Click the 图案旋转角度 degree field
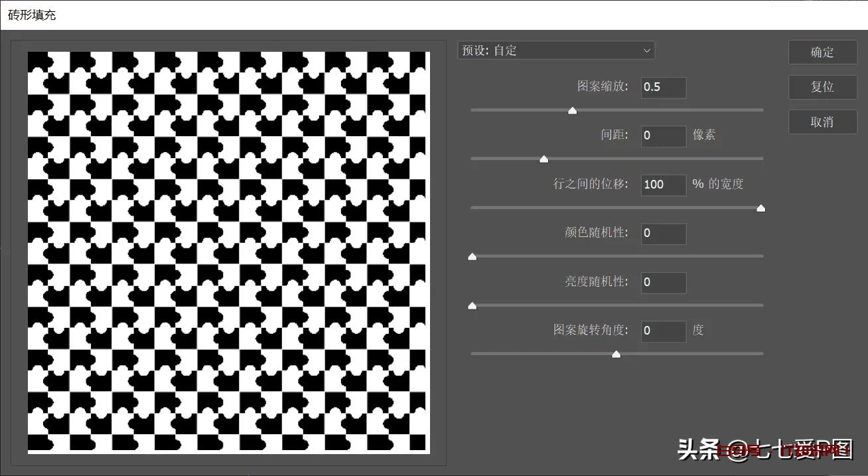Viewport: 868px width, 476px height. [663, 331]
